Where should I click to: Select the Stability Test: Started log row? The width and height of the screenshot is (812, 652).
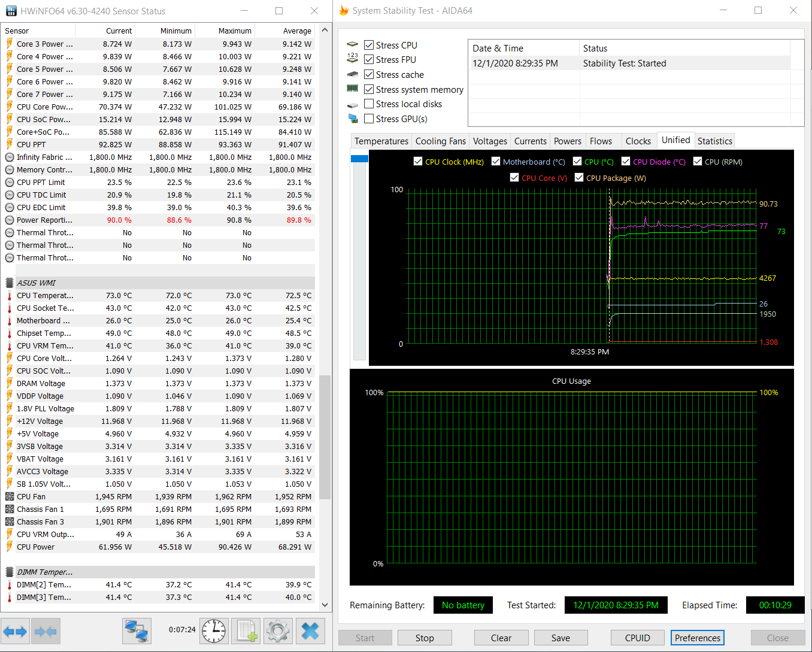click(x=631, y=63)
